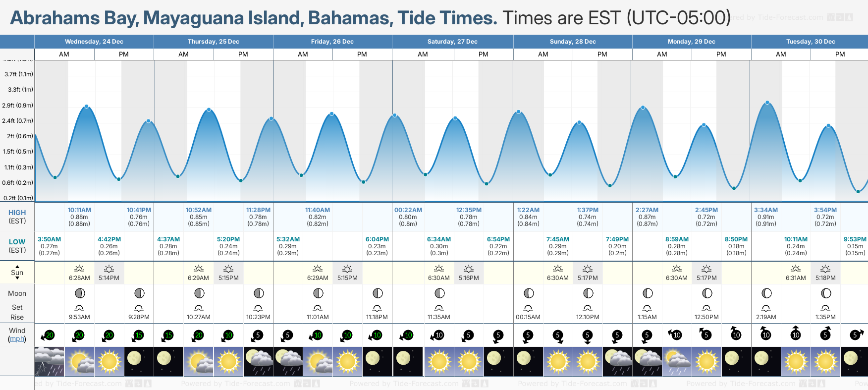Click the 9:53PM low tide entry of 0.15m
The width and height of the screenshot is (868, 390).
(855, 246)
